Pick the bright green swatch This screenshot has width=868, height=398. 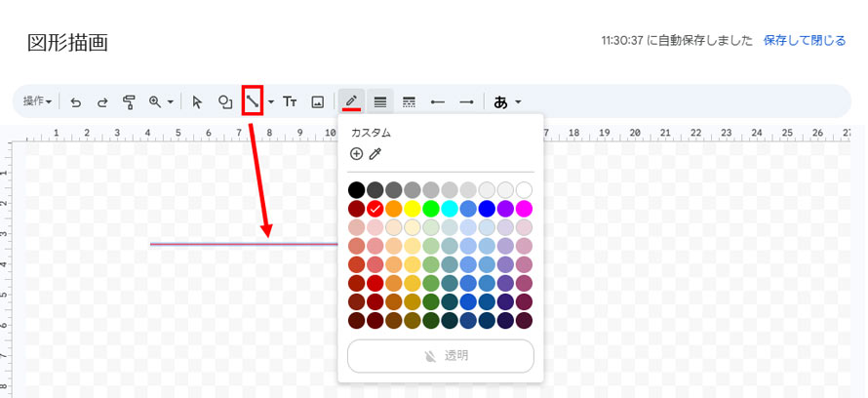point(431,209)
